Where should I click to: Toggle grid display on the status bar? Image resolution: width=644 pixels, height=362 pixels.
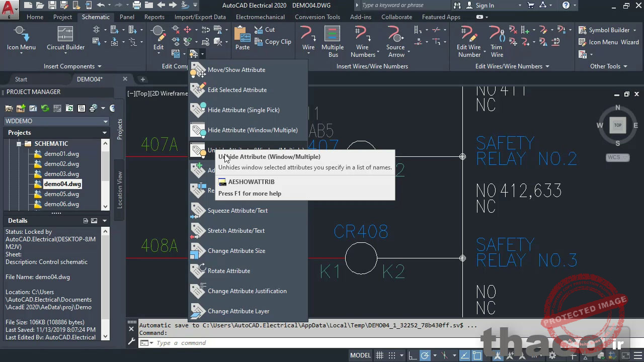[x=379, y=355]
